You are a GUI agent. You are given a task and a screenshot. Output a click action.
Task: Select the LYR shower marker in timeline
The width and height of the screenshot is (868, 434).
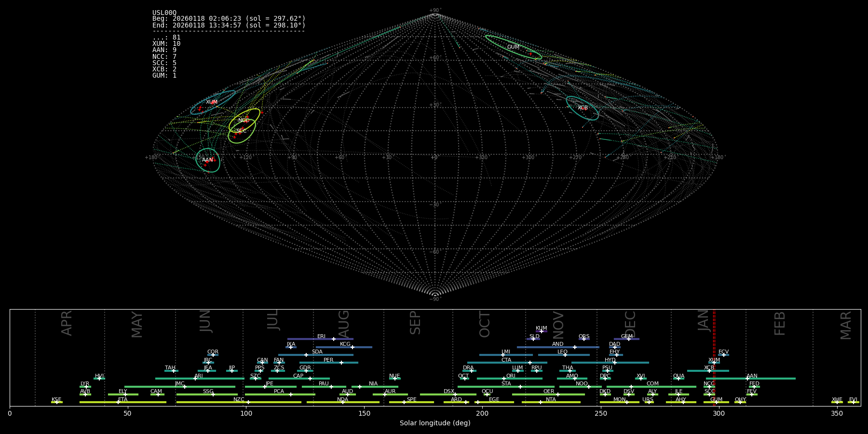[x=86, y=387]
